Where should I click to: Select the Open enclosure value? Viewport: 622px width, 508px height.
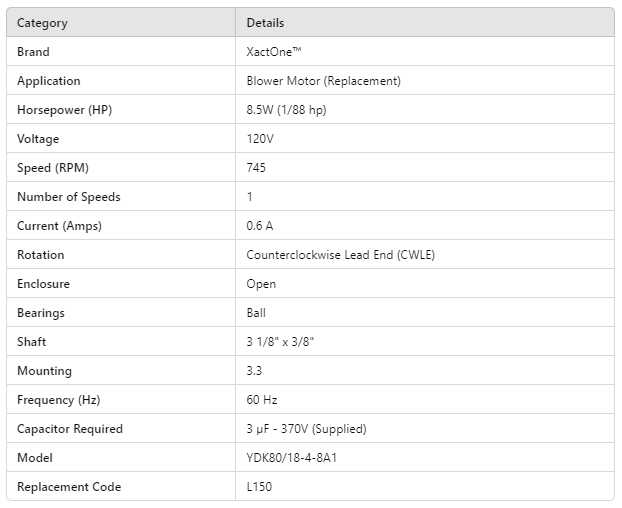click(261, 284)
